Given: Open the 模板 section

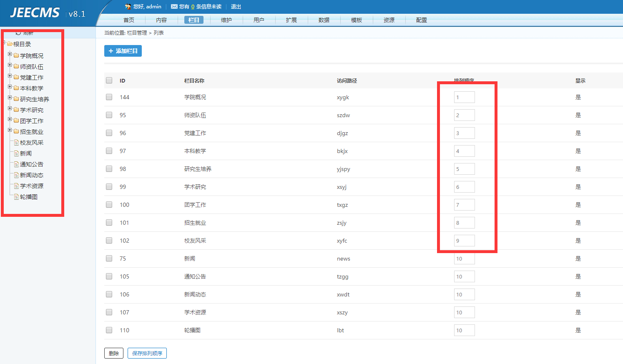Looking at the screenshot, I should [357, 19].
